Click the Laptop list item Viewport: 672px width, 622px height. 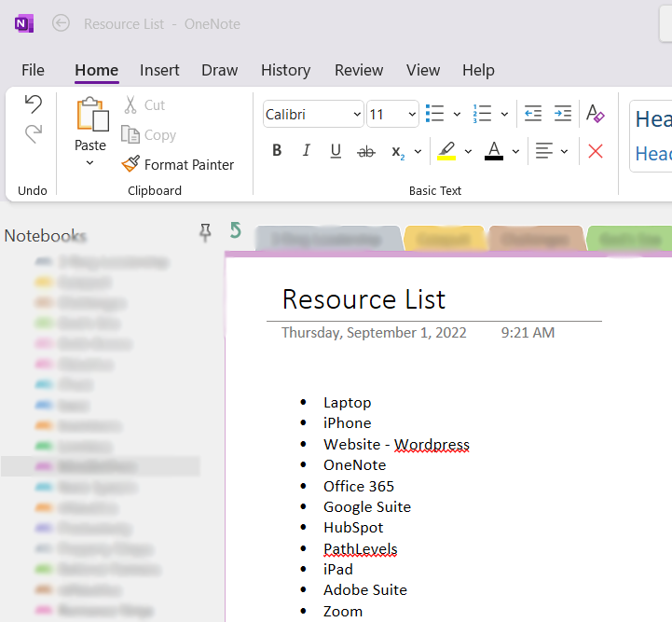coord(347,403)
